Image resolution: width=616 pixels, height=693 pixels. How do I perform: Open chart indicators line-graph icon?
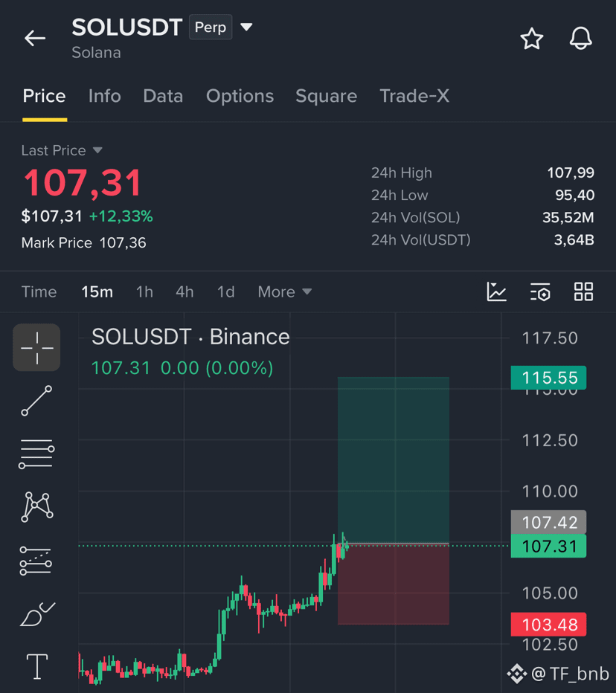[497, 291]
